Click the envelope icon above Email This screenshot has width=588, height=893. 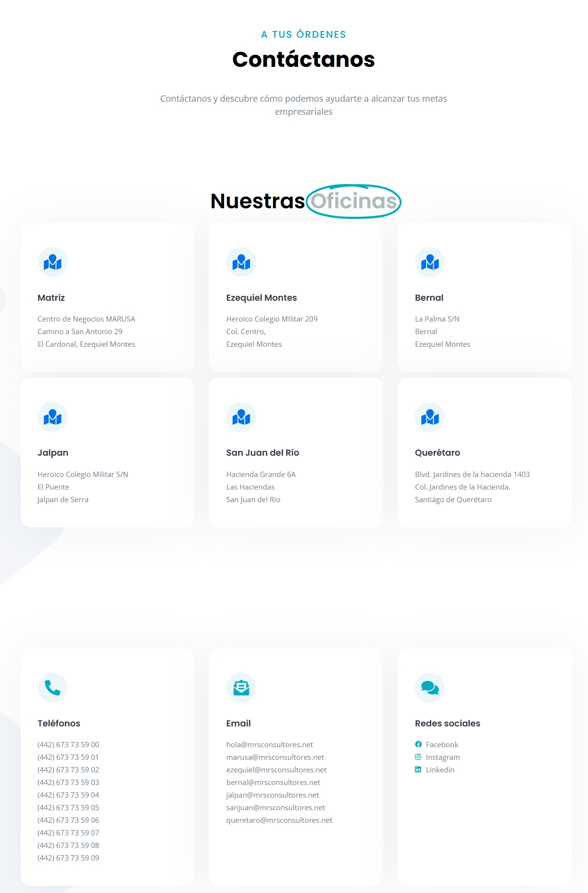[241, 688]
